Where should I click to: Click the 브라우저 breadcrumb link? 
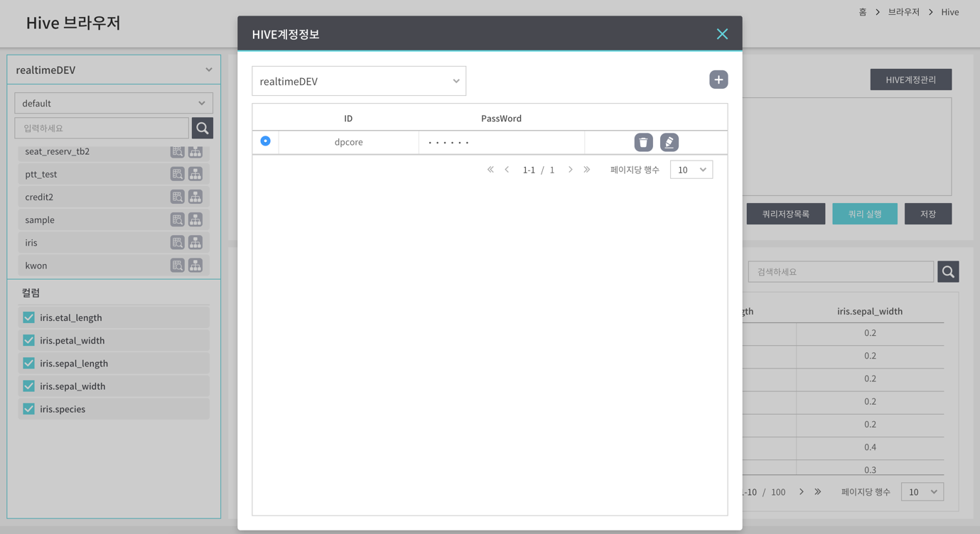pyautogui.click(x=904, y=12)
